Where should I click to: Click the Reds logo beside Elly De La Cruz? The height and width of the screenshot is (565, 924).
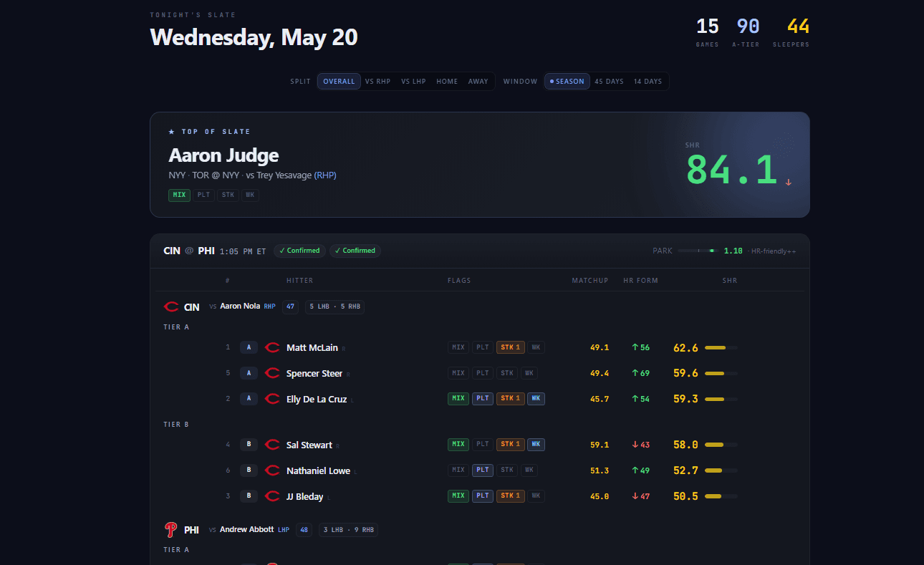272,399
